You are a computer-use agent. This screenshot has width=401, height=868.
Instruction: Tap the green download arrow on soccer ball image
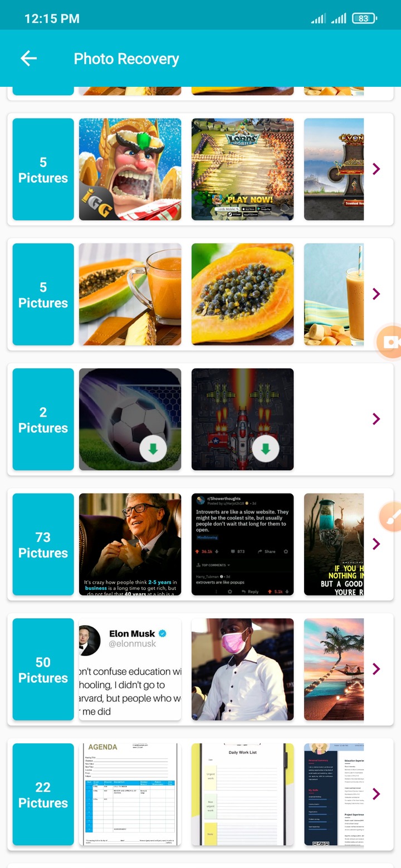pyautogui.click(x=153, y=449)
